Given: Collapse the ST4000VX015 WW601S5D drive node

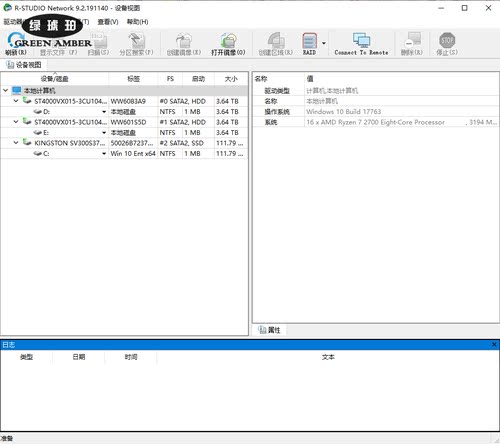Looking at the screenshot, I should [16, 122].
